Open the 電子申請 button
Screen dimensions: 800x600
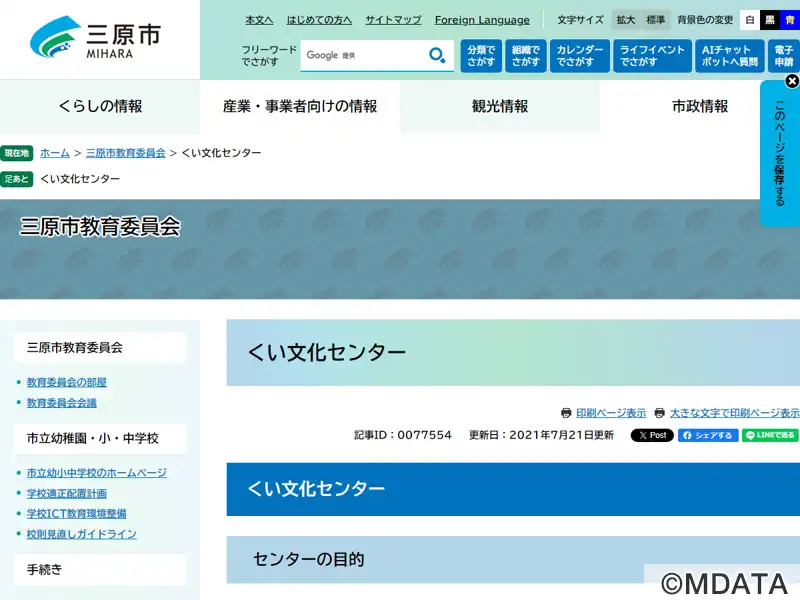(784, 56)
